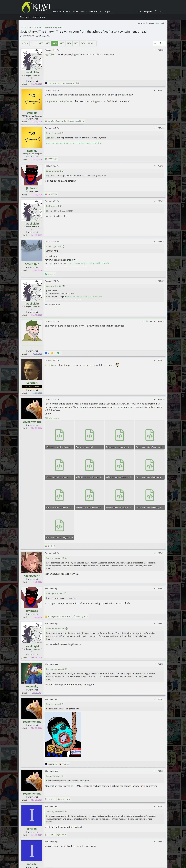Toggle the dark/light theme style icon
Viewport: 186px width, 868px height.
point(156,11)
